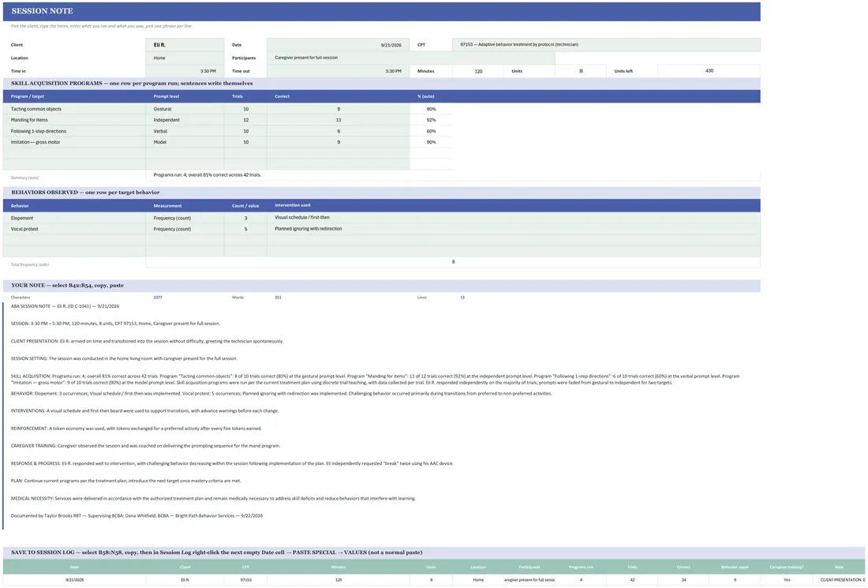
Task: Click the Lines count 13
Action: point(462,298)
